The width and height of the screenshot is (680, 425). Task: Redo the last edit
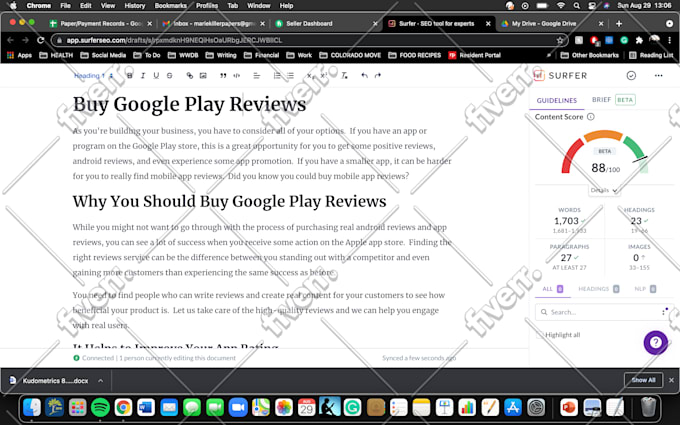[378, 75]
